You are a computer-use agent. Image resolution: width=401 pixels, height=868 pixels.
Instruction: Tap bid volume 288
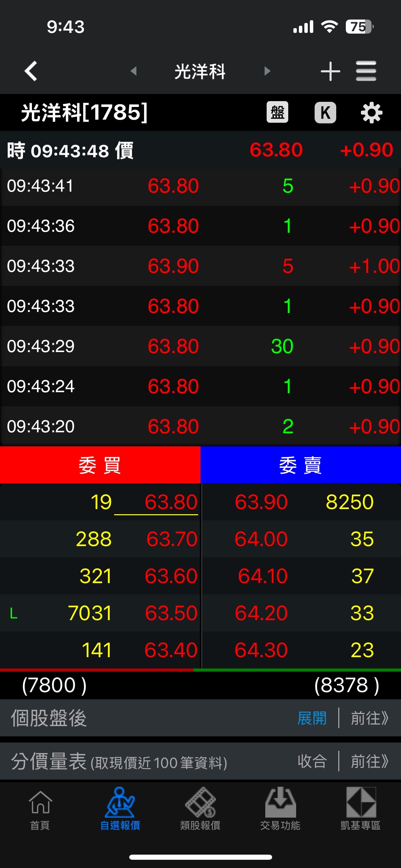tap(94, 539)
